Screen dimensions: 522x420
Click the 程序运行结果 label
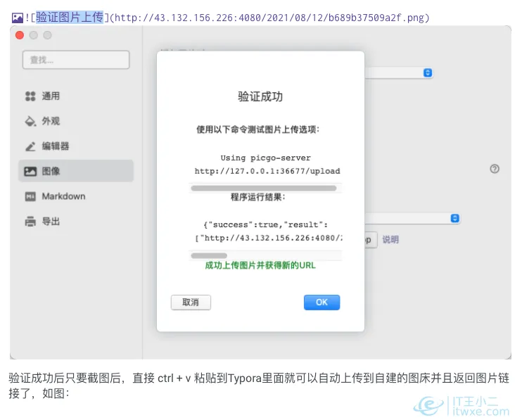pyautogui.click(x=258, y=197)
